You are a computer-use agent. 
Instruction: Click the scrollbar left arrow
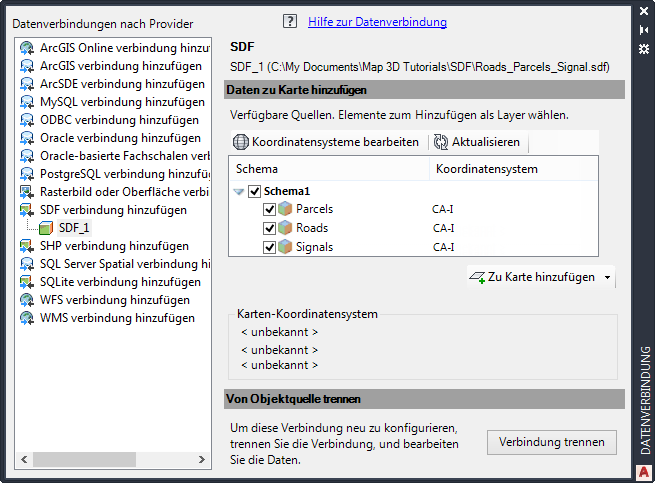24,460
